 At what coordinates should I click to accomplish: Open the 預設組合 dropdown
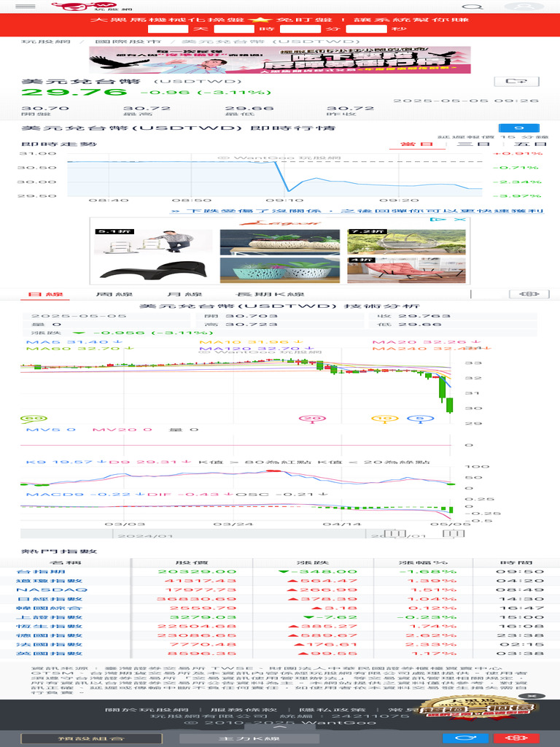coord(91,738)
